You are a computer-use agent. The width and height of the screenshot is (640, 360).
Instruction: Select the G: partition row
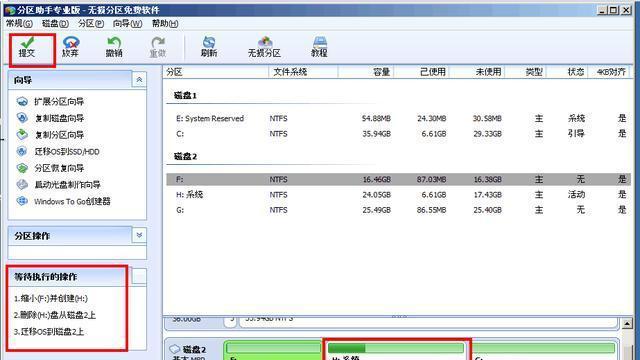398,210
